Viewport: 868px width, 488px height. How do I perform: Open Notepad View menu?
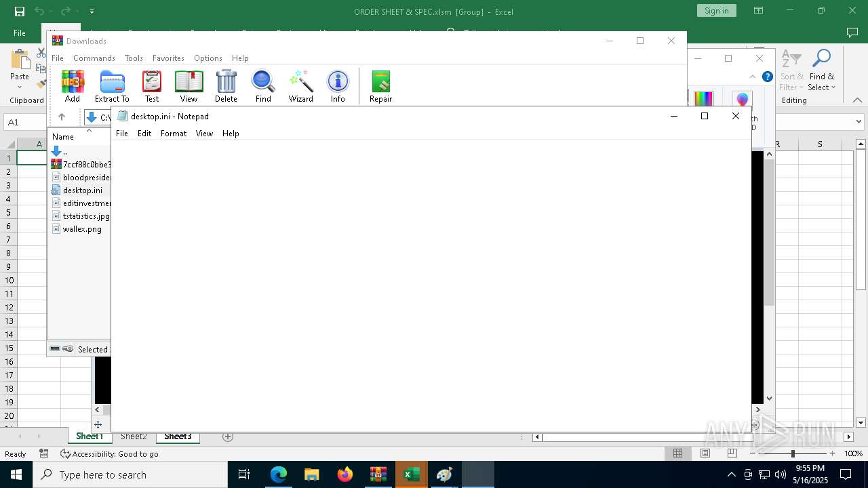pyautogui.click(x=204, y=134)
